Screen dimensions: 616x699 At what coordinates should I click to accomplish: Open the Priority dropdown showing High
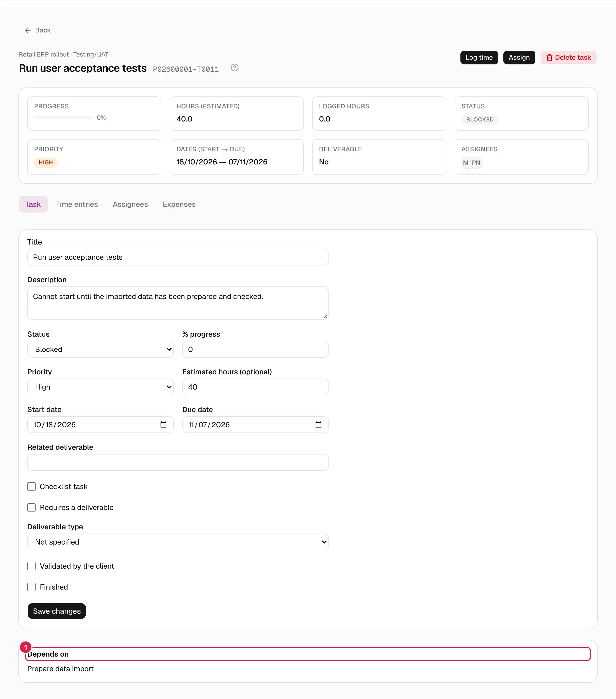[101, 387]
